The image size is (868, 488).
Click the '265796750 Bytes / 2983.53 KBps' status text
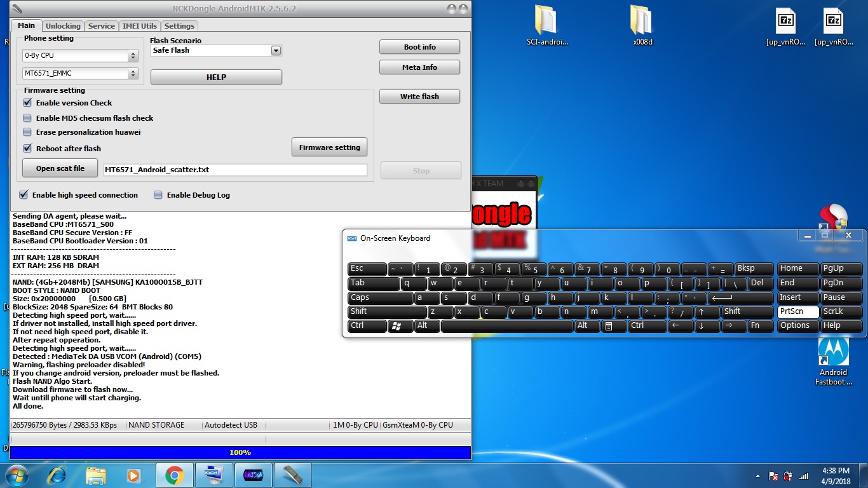click(x=65, y=425)
